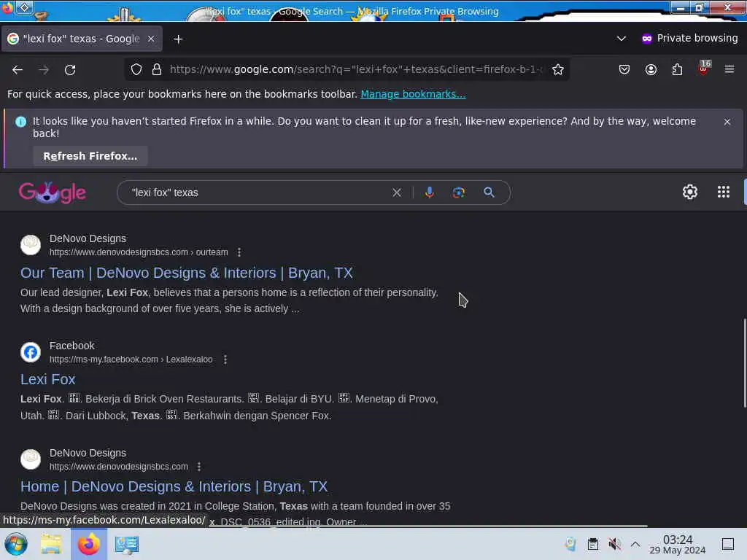The width and height of the screenshot is (747, 560).
Task: Click the Google doodle logo
Action: tap(53, 192)
